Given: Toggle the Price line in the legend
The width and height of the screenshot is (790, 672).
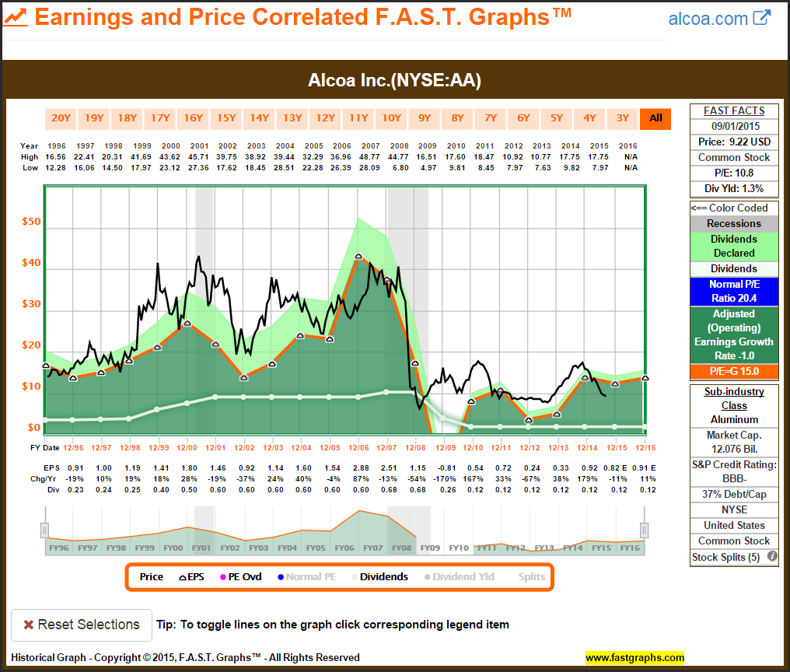Looking at the screenshot, I should click(152, 577).
